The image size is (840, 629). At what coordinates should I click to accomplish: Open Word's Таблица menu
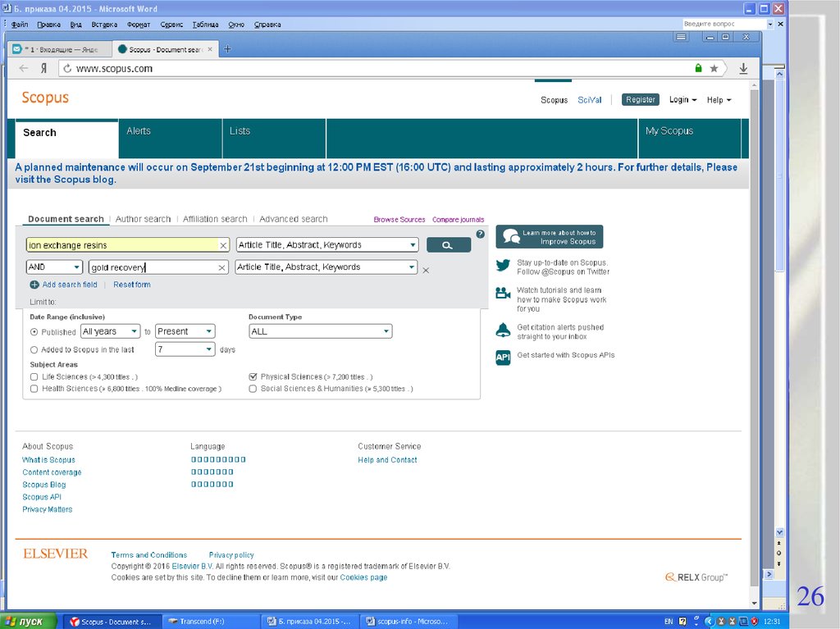coord(205,24)
